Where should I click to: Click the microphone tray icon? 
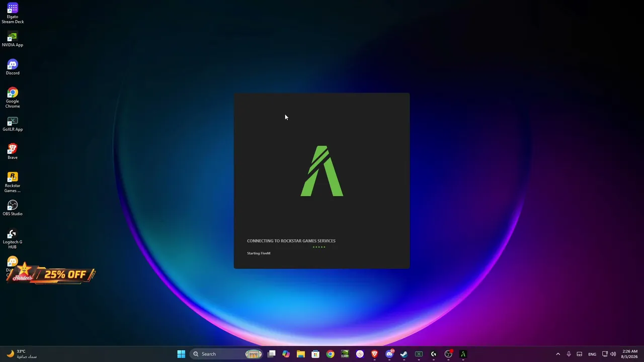click(569, 354)
